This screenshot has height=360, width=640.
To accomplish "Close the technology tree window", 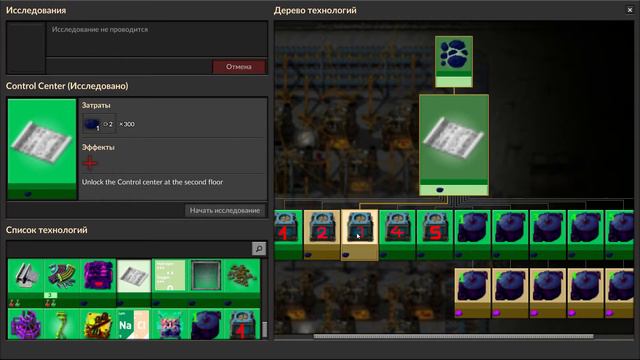I will coord(630,10).
